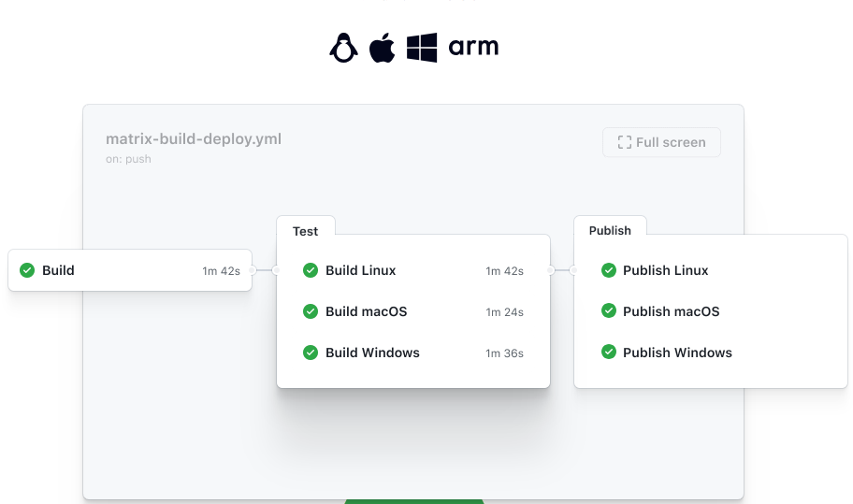The width and height of the screenshot is (853, 504).
Task: Click the Build job success checkmark
Action: tap(27, 270)
